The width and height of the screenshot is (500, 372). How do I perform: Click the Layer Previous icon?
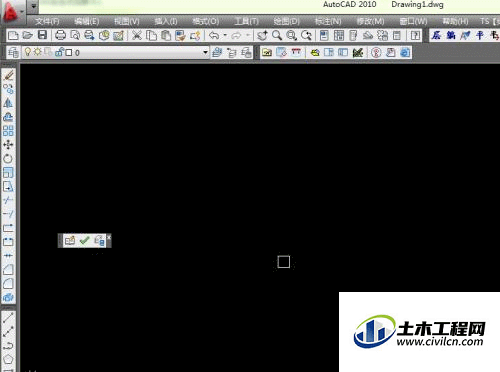pyautogui.click(x=232, y=52)
